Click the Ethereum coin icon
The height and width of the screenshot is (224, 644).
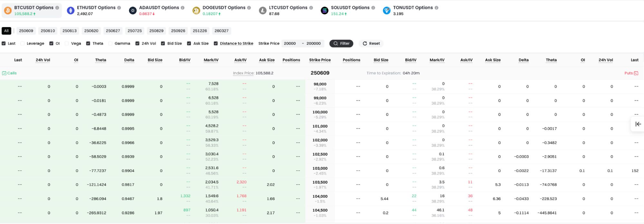coord(71,11)
